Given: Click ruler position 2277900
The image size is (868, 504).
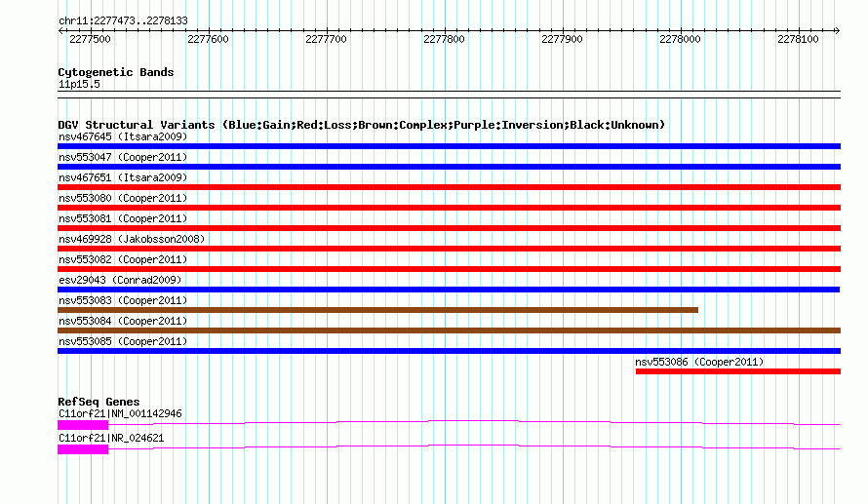Looking at the screenshot, I should coord(562,39).
